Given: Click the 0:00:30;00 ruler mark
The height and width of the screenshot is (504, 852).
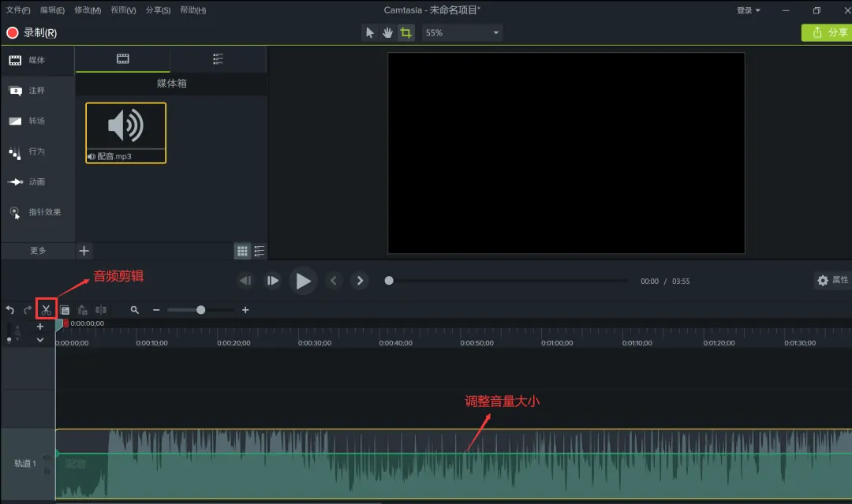Looking at the screenshot, I should pyautogui.click(x=315, y=342).
